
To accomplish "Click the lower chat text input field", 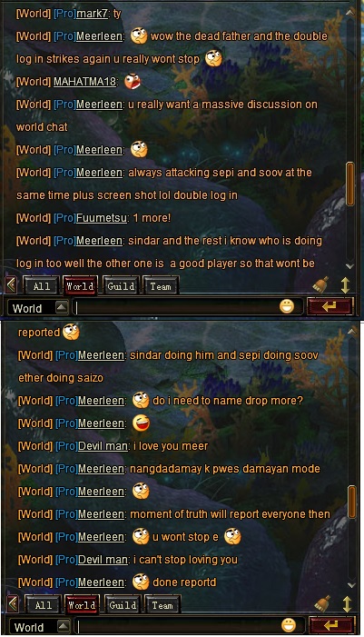I will (179, 626).
